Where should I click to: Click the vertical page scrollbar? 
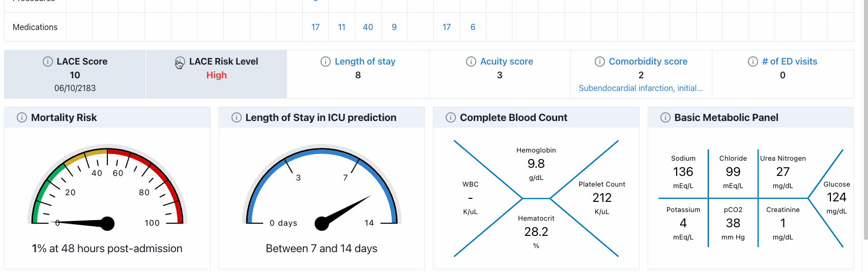[x=865, y=119]
